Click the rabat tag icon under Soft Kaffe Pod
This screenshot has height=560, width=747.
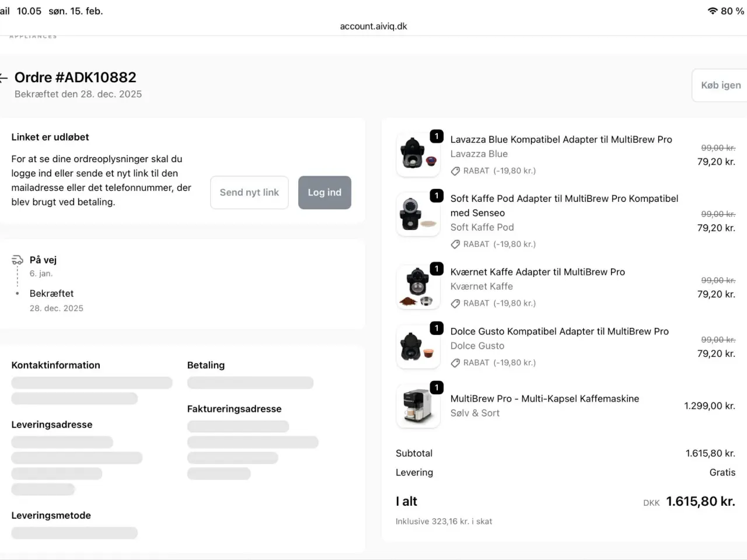pos(455,244)
